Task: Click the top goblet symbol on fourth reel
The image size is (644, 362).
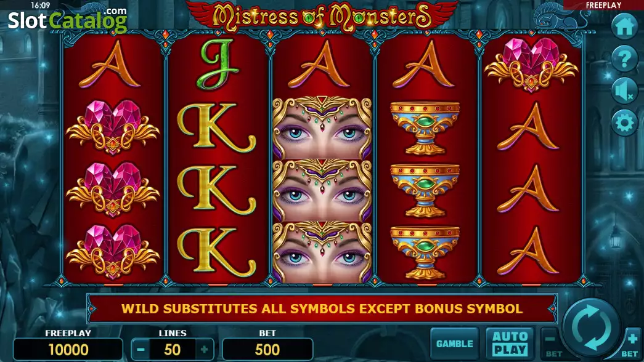Action: [x=425, y=129]
